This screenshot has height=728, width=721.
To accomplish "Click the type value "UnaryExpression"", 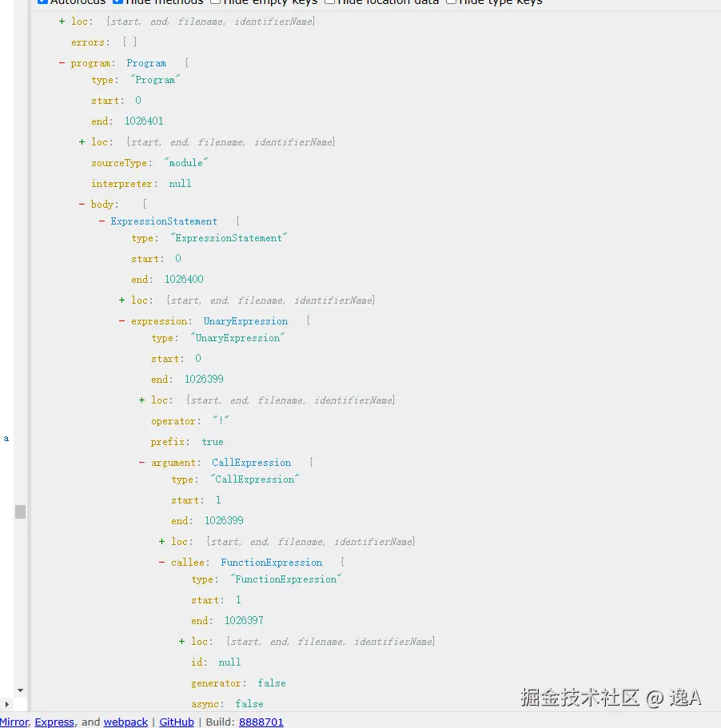I will click(237, 338).
